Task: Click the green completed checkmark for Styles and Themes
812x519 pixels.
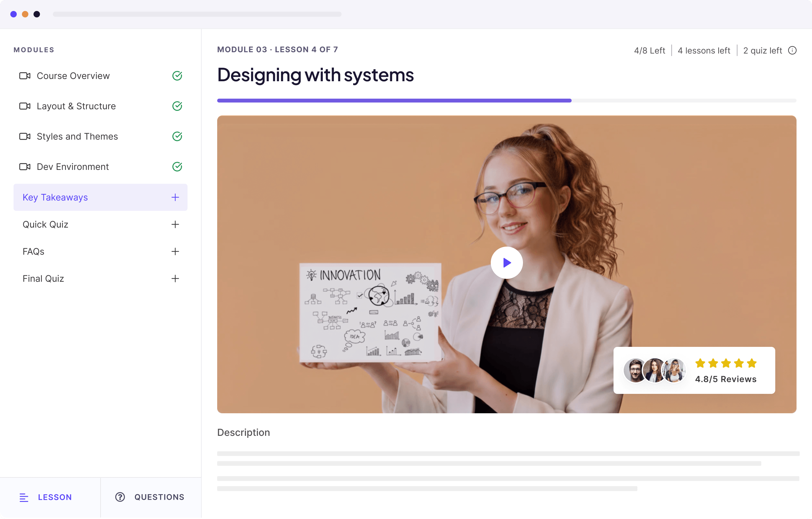Action: 177,137
